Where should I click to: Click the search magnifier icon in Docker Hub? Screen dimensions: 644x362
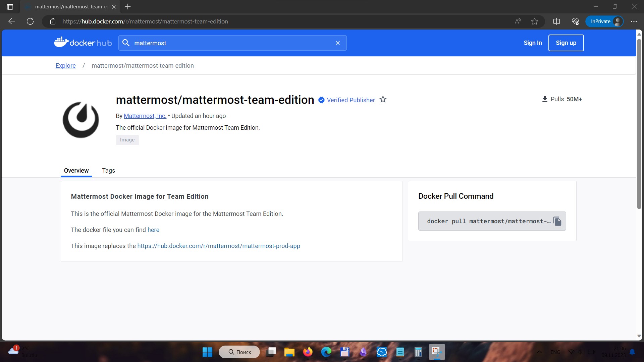tap(126, 43)
